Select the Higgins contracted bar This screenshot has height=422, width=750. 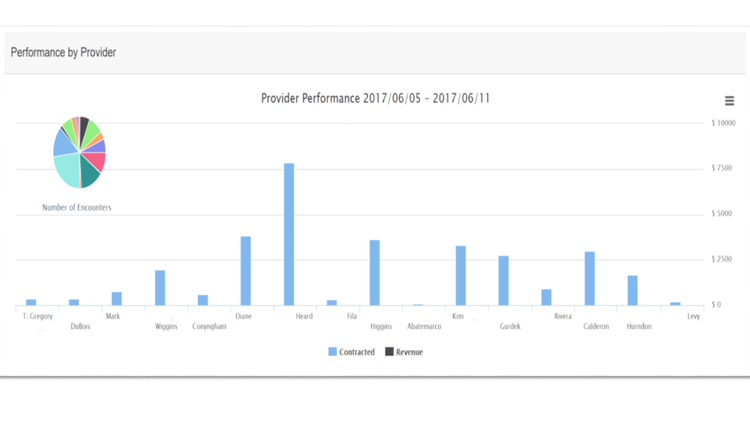coord(375,272)
